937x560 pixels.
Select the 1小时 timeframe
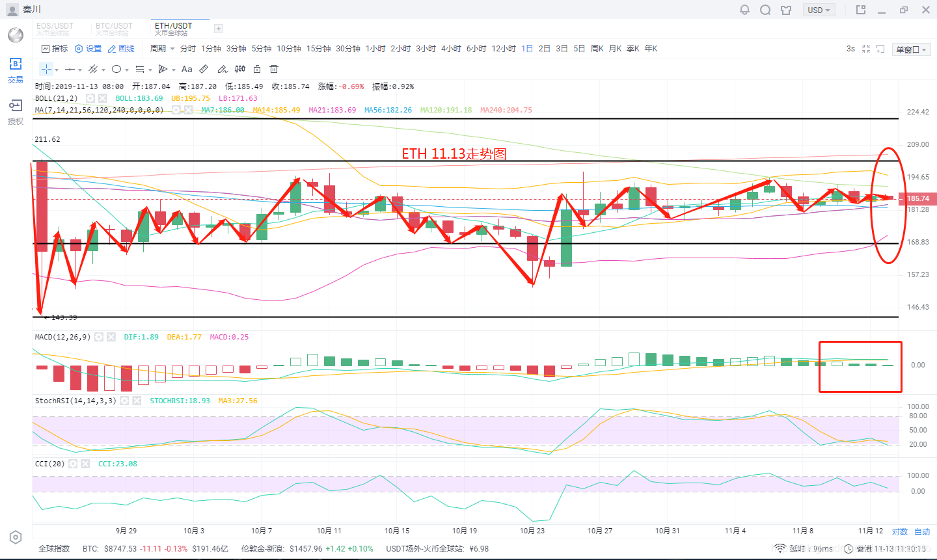click(x=375, y=49)
